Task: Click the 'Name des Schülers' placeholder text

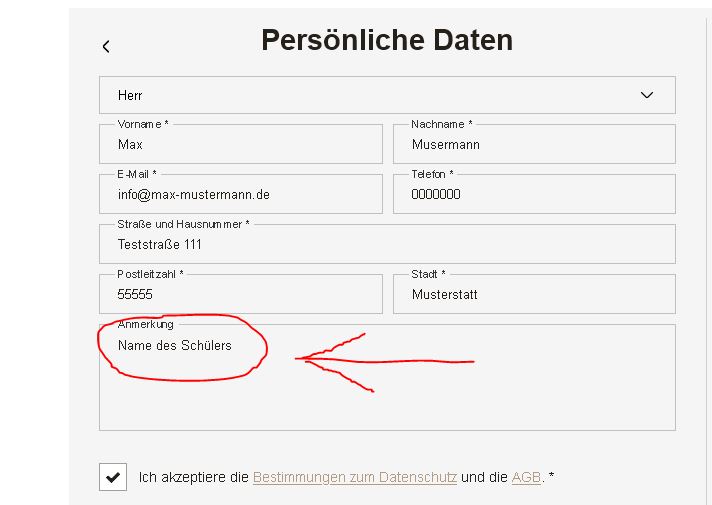Action: 174,346
